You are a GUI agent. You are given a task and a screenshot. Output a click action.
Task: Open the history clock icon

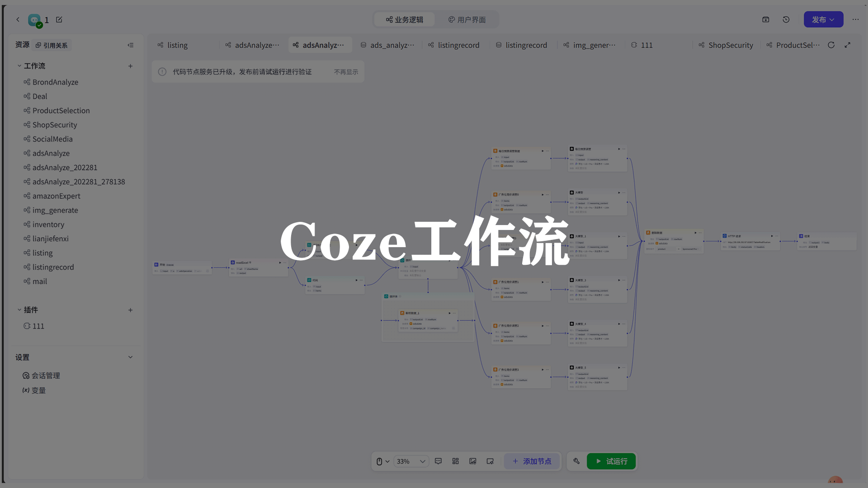point(786,19)
